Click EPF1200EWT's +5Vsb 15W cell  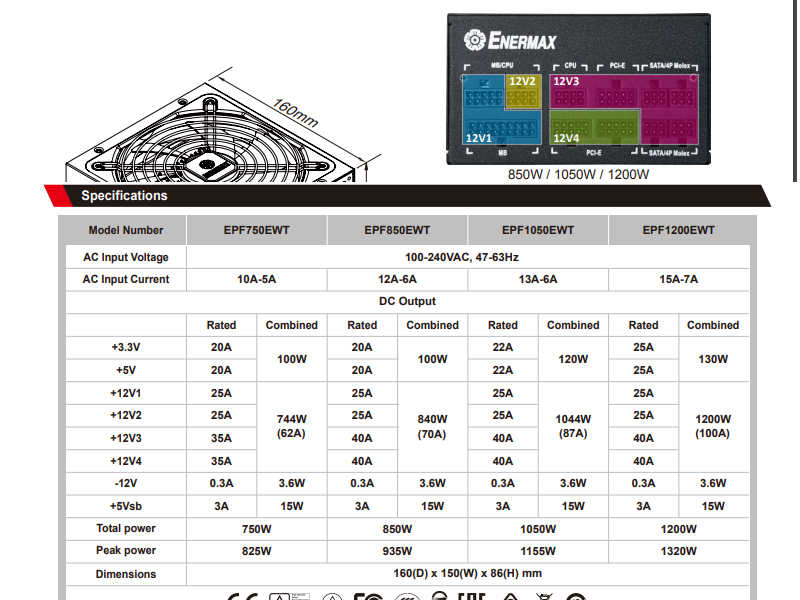(713, 506)
